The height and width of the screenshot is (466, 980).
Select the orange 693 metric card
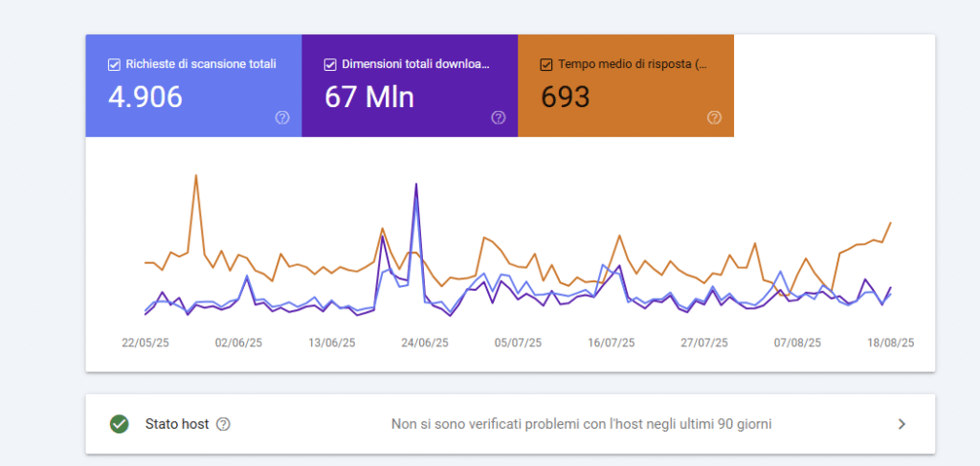626,96
